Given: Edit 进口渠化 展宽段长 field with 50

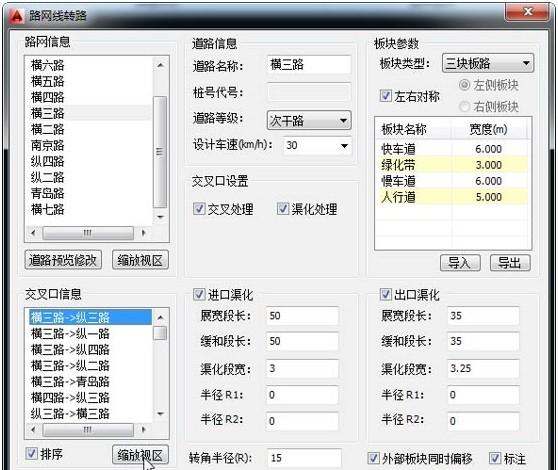Looking at the screenshot, I should click(302, 316).
